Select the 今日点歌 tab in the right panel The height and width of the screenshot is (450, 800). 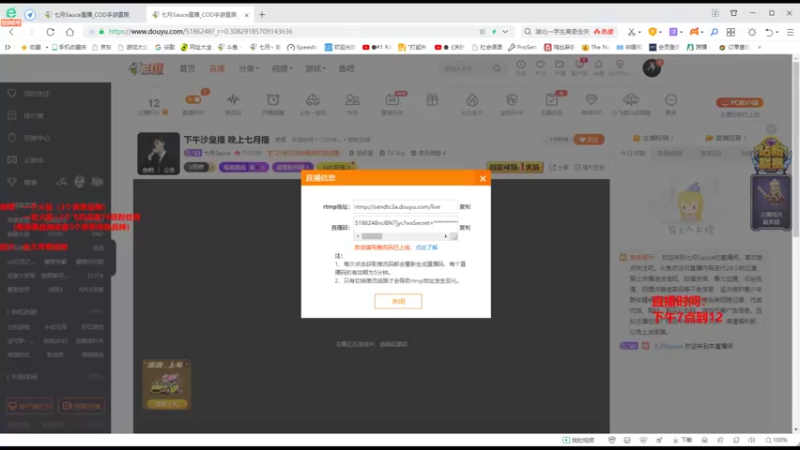tap(633, 153)
